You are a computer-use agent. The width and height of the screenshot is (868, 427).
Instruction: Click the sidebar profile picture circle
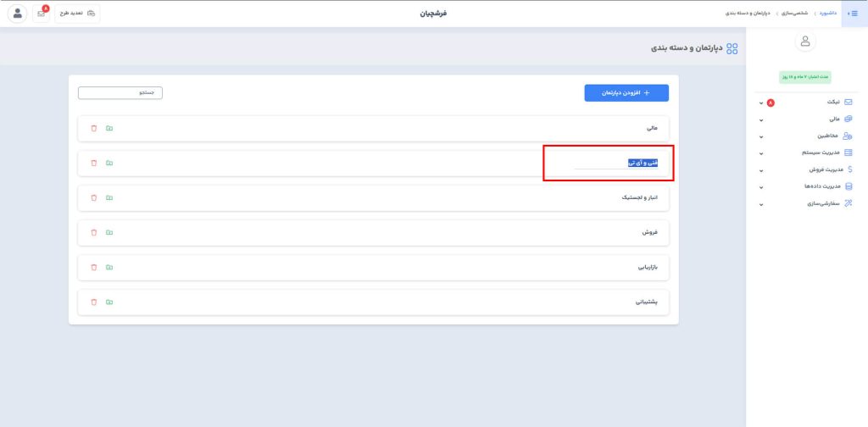click(806, 41)
